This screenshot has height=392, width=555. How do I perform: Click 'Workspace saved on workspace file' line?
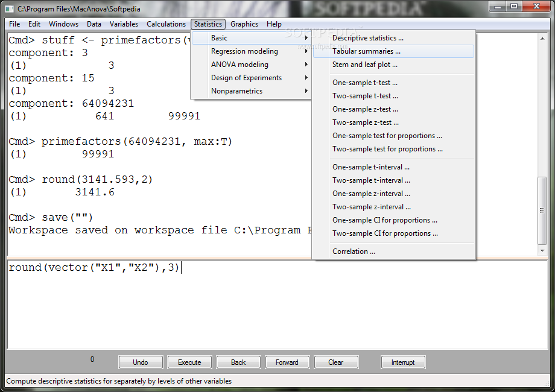pos(160,230)
